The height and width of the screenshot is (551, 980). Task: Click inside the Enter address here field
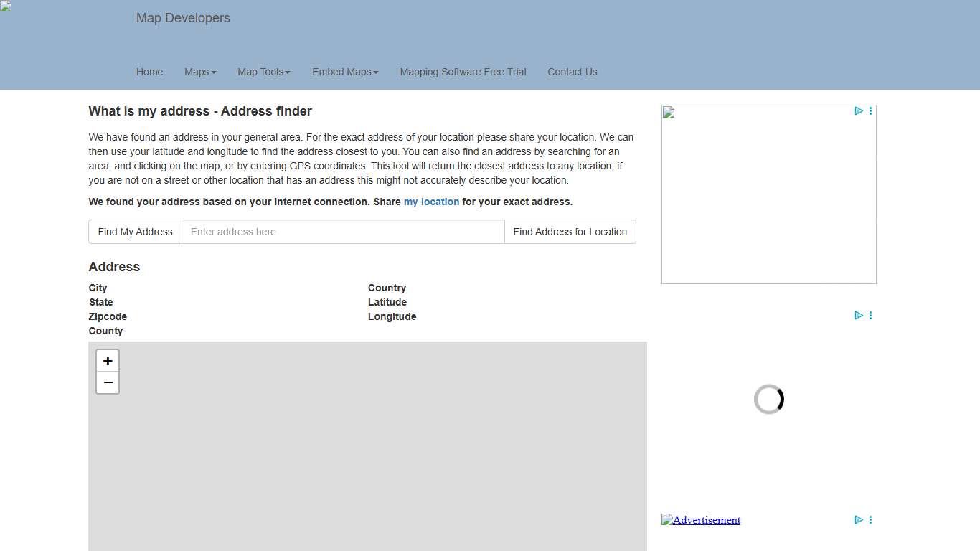tap(343, 232)
